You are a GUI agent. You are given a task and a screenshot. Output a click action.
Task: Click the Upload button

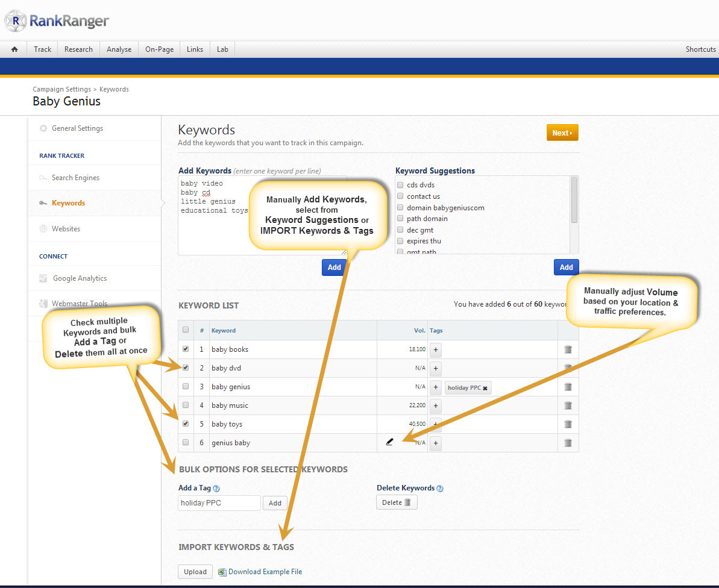coord(195,572)
